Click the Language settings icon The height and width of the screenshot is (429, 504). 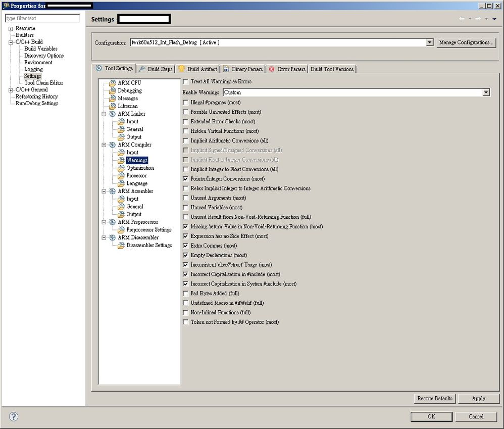click(x=121, y=183)
